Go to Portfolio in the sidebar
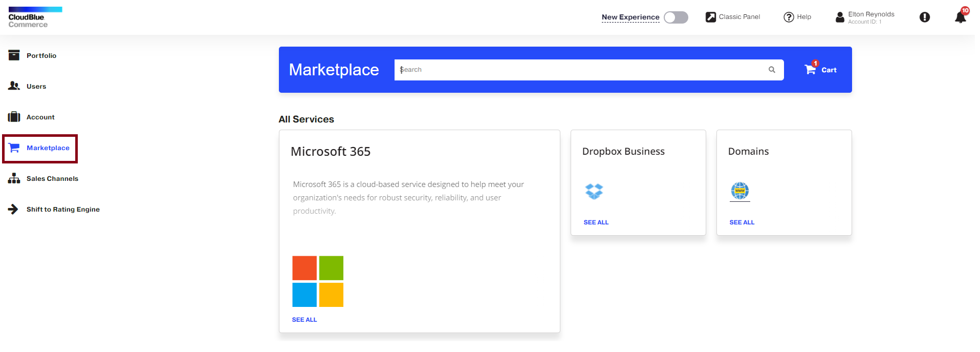 click(x=41, y=55)
